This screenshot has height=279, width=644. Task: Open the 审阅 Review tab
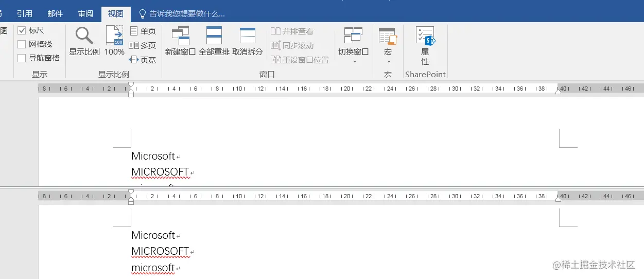pyautogui.click(x=85, y=14)
